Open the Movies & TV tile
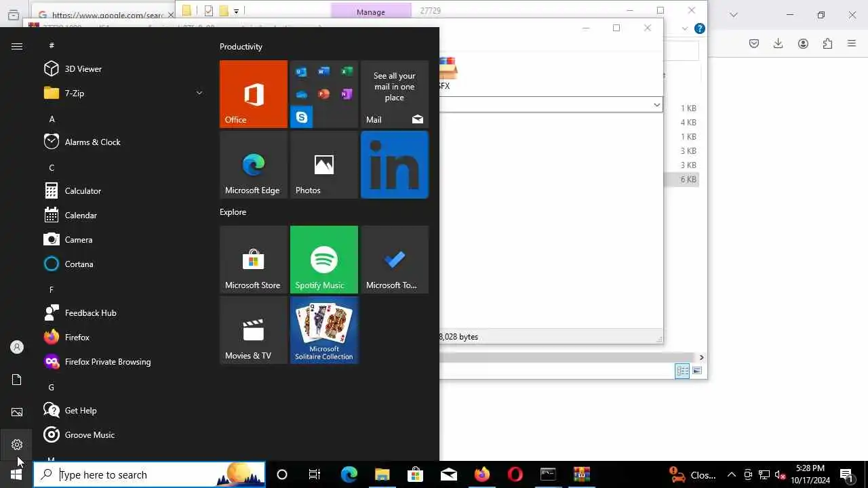The width and height of the screenshot is (868, 488). coord(254,330)
